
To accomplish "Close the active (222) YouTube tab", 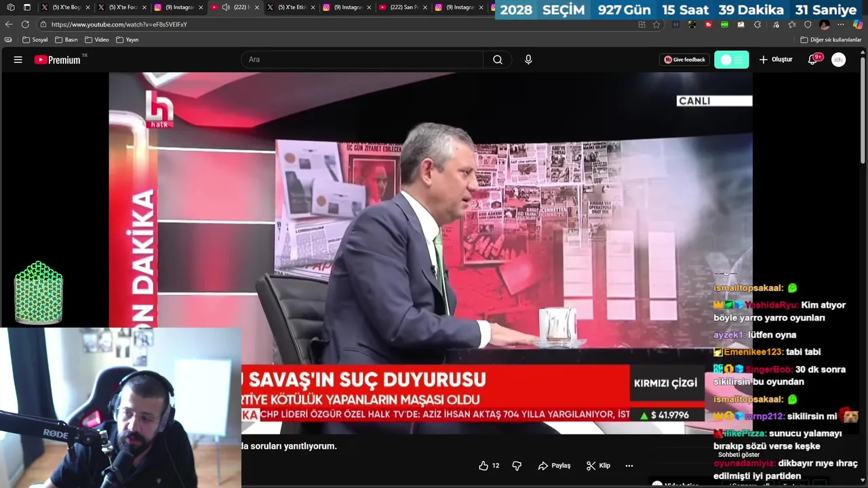I will [x=256, y=7].
